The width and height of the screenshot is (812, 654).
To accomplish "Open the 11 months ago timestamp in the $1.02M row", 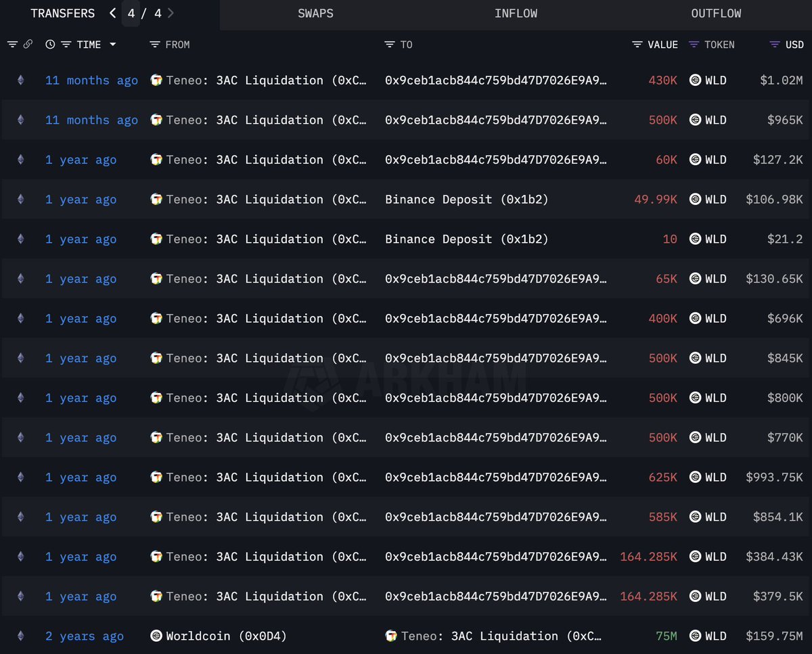I will tap(91, 80).
